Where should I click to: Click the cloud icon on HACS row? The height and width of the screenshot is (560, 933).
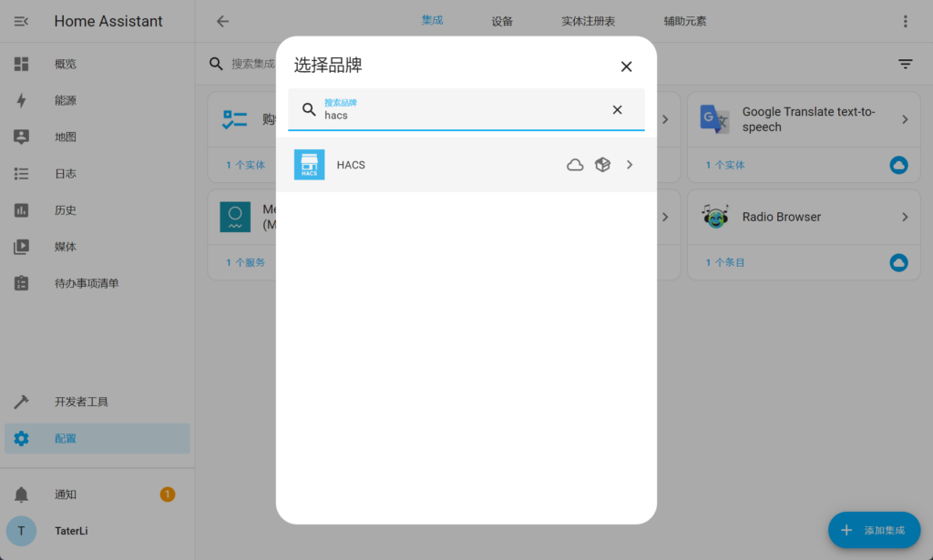[575, 165]
